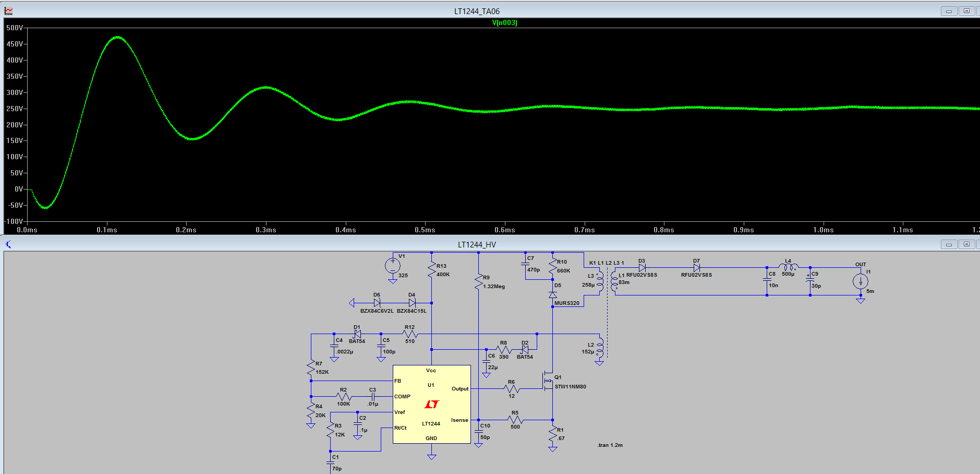Screen dimensions: 980x474
Task: Click the 5m value of current source I1
Action: pyautogui.click(x=870, y=291)
